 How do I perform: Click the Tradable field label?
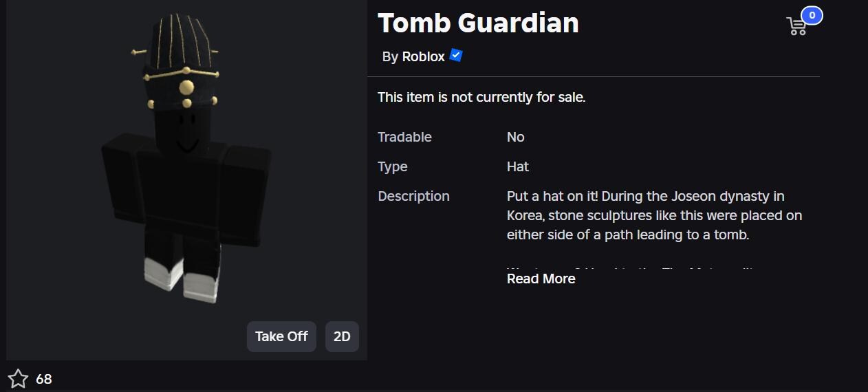click(404, 137)
